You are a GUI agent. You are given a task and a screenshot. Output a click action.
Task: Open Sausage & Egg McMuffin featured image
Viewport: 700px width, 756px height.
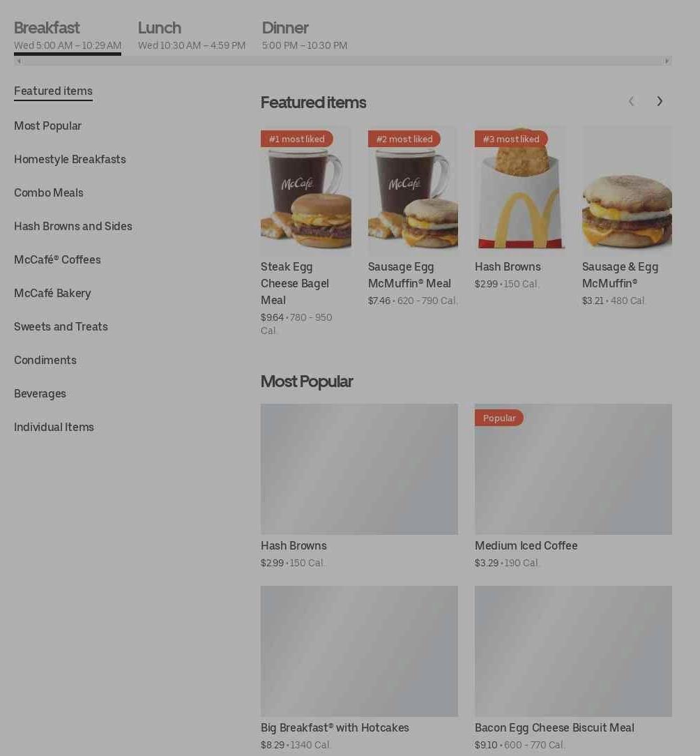click(627, 190)
